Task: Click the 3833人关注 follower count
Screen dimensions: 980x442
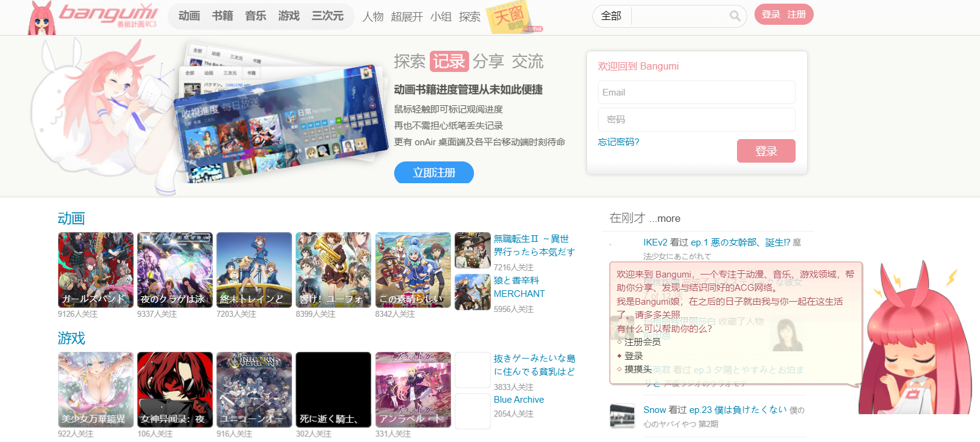Action: pos(513,387)
